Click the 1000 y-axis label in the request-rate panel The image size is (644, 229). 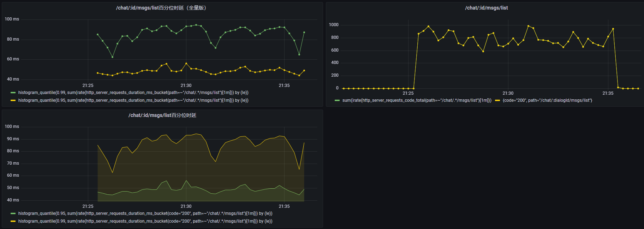point(334,25)
